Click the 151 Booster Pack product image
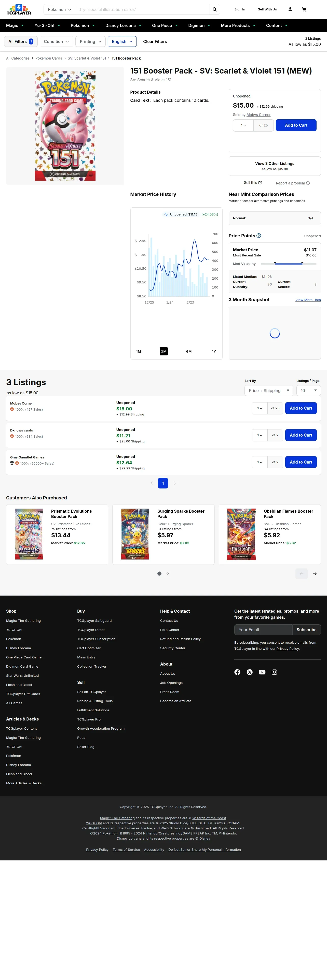 pos(65,126)
